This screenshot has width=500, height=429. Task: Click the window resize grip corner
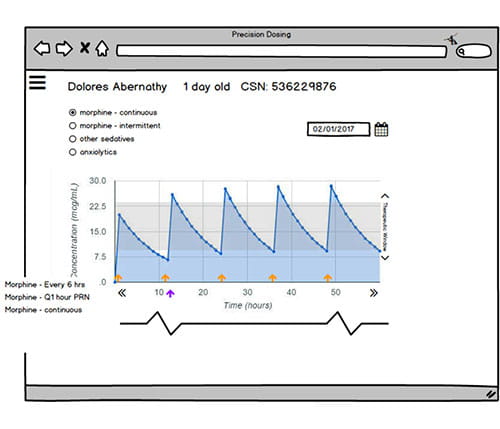pos(490,394)
